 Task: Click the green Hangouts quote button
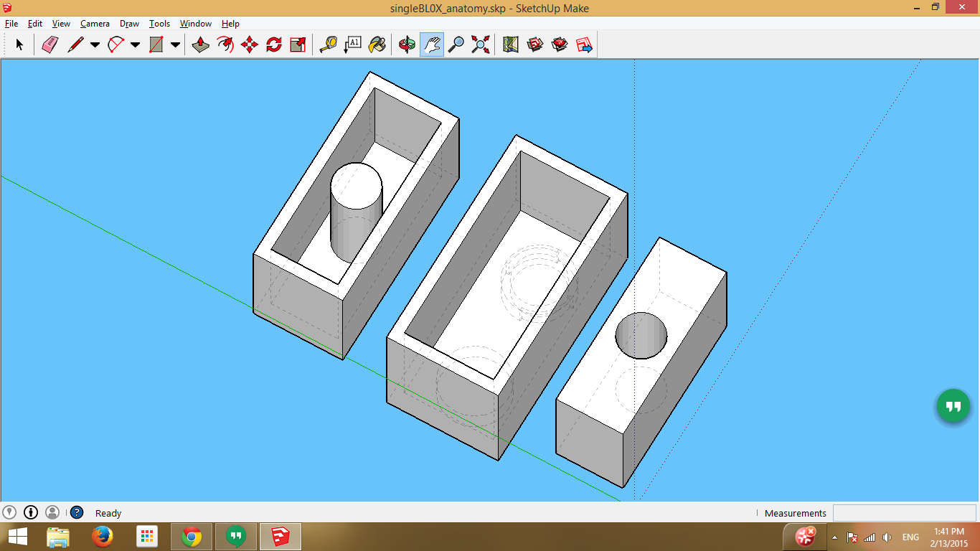952,405
